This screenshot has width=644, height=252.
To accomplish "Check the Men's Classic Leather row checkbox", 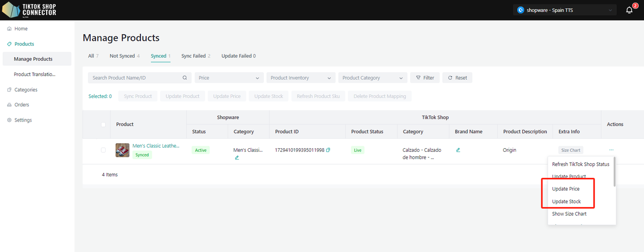I will [103, 150].
